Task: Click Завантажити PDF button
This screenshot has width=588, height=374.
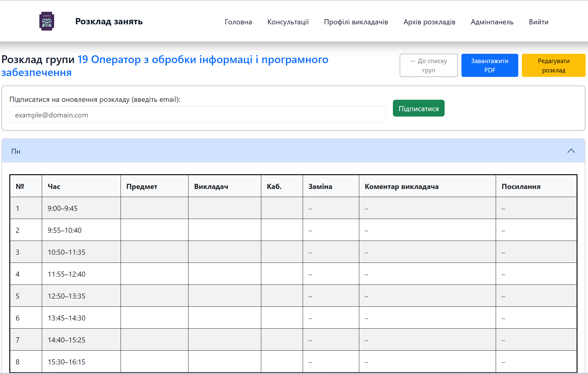Action: (489, 65)
